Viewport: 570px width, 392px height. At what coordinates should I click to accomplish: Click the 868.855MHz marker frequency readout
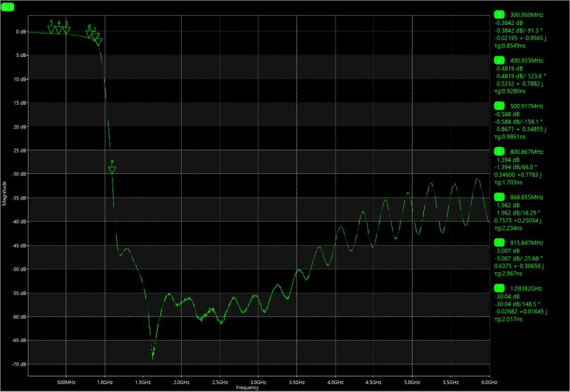(x=527, y=197)
